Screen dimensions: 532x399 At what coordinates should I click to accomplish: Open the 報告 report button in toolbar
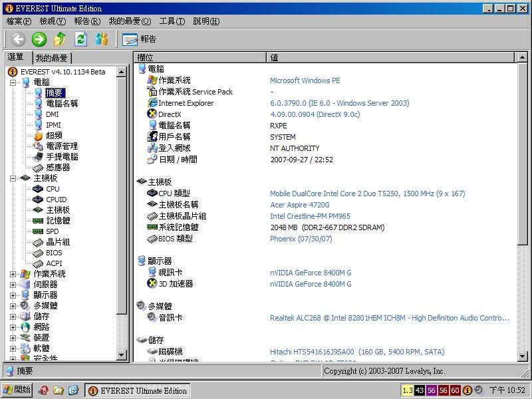point(140,39)
